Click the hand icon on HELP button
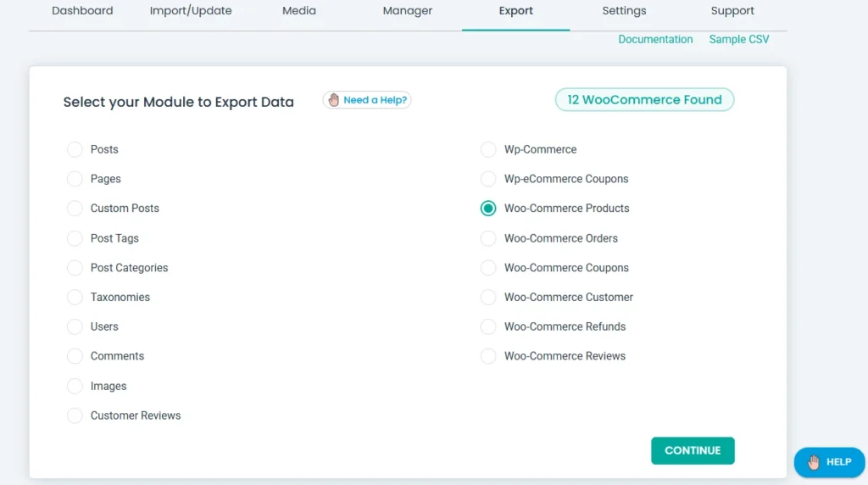 [x=813, y=462]
